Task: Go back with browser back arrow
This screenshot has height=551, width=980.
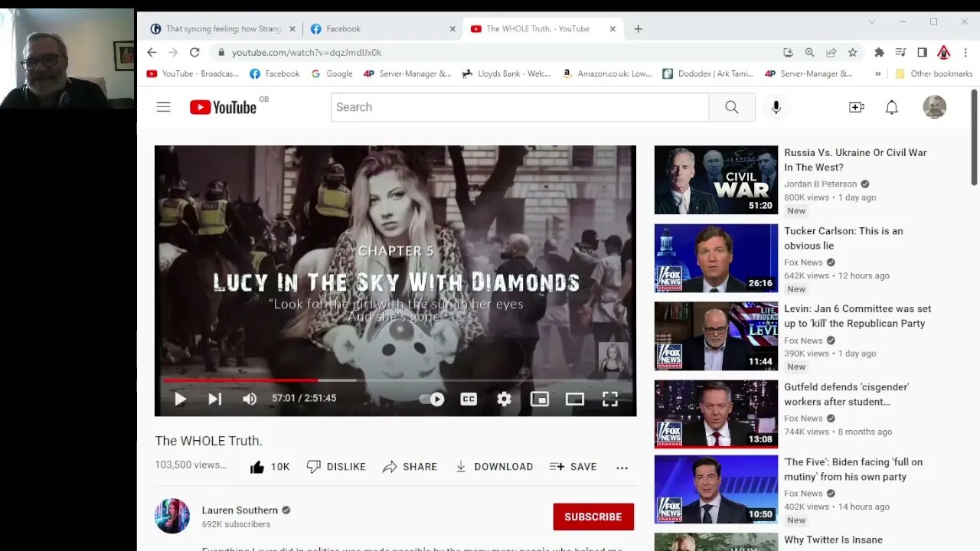Action: pos(152,52)
